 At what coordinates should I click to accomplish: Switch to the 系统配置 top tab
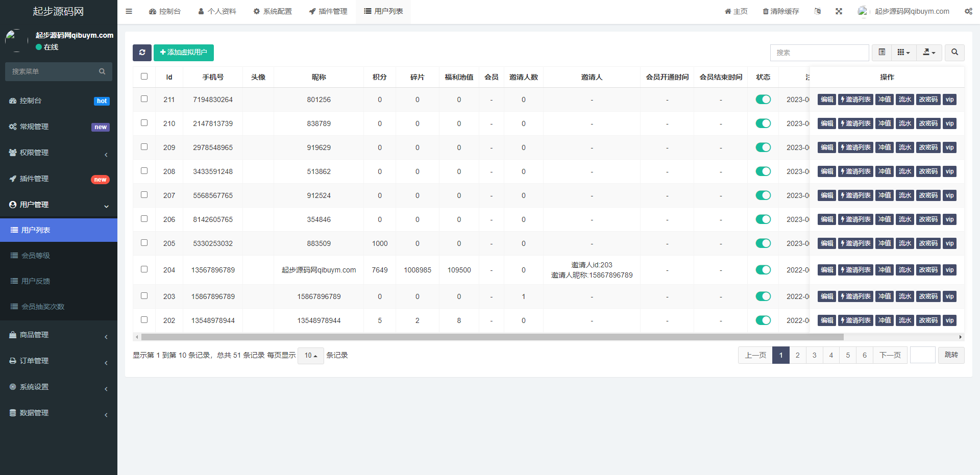[x=273, y=11]
